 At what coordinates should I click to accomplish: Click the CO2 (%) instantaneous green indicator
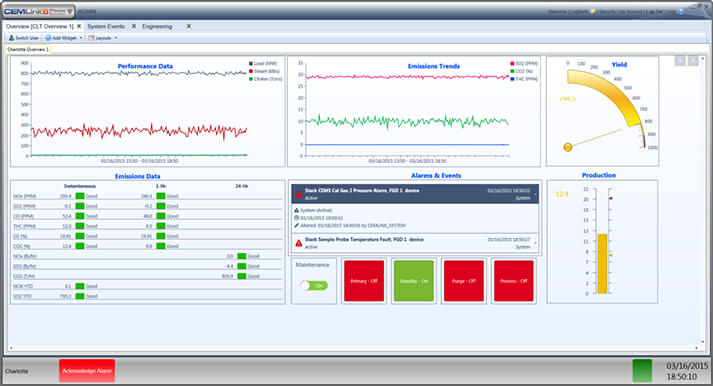point(80,246)
